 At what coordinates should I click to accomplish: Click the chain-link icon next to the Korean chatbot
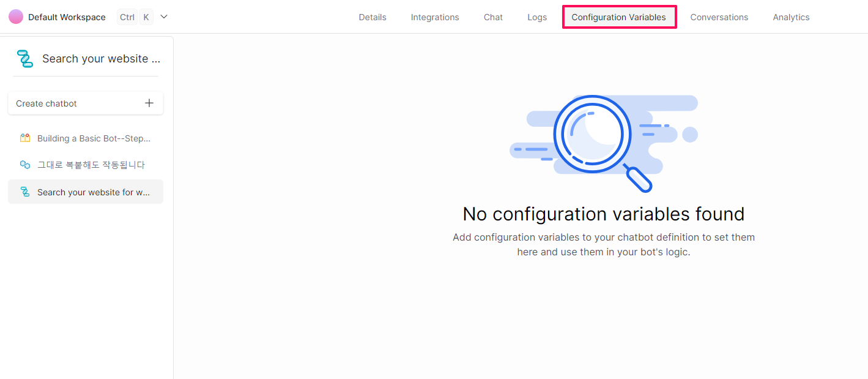point(25,165)
